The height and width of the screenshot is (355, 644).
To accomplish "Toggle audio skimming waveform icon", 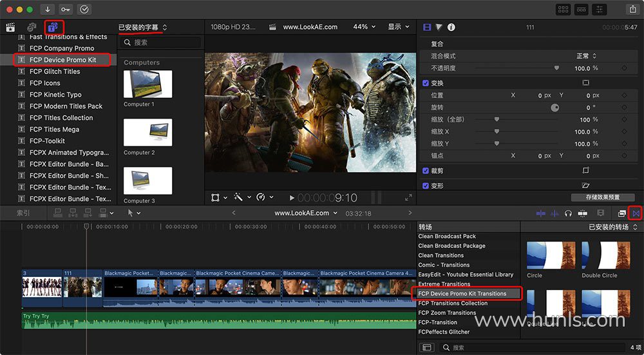I will click(x=554, y=213).
